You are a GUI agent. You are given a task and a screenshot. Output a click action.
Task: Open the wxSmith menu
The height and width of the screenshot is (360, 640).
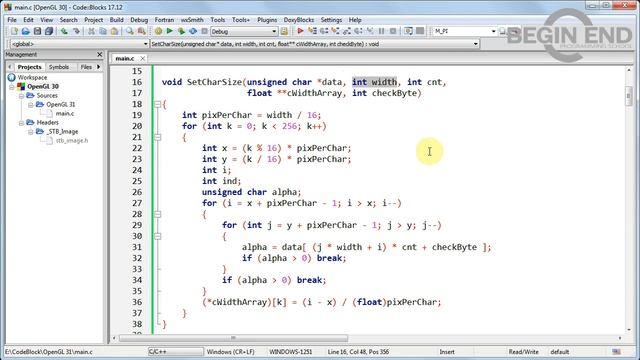(192, 20)
